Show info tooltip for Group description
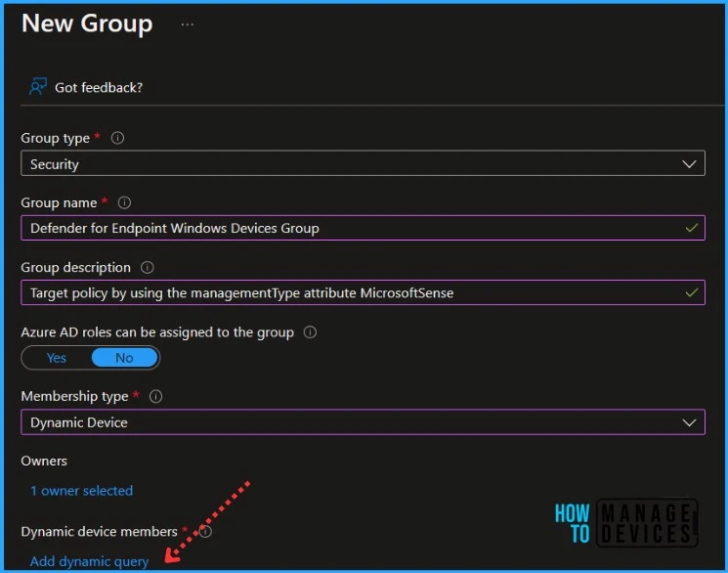The height and width of the screenshot is (573, 728). click(148, 268)
